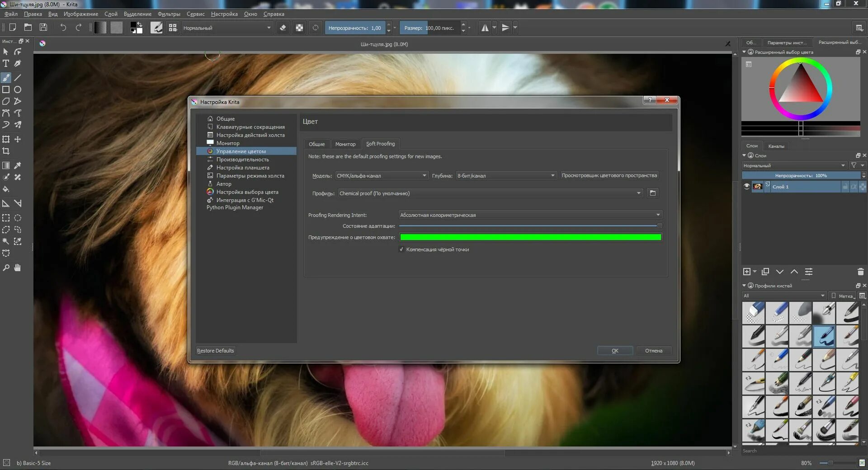
Task: Delete layer using trash icon
Action: 860,272
